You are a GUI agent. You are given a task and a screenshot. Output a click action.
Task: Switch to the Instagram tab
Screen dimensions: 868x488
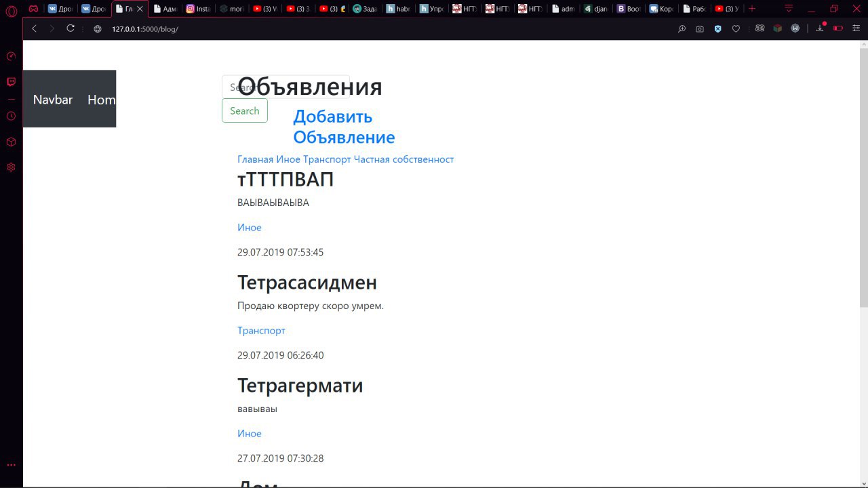198,9
